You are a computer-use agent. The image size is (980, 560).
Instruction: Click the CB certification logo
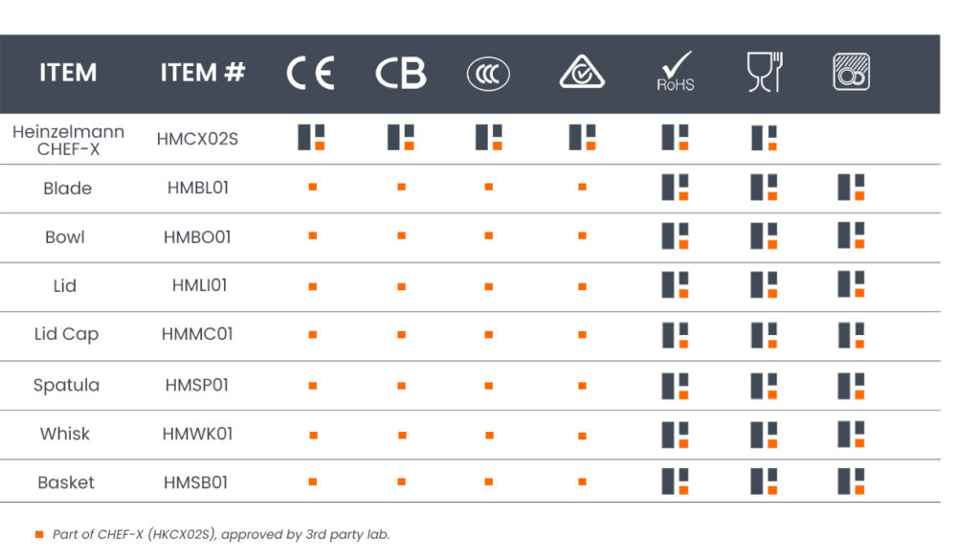(x=400, y=74)
